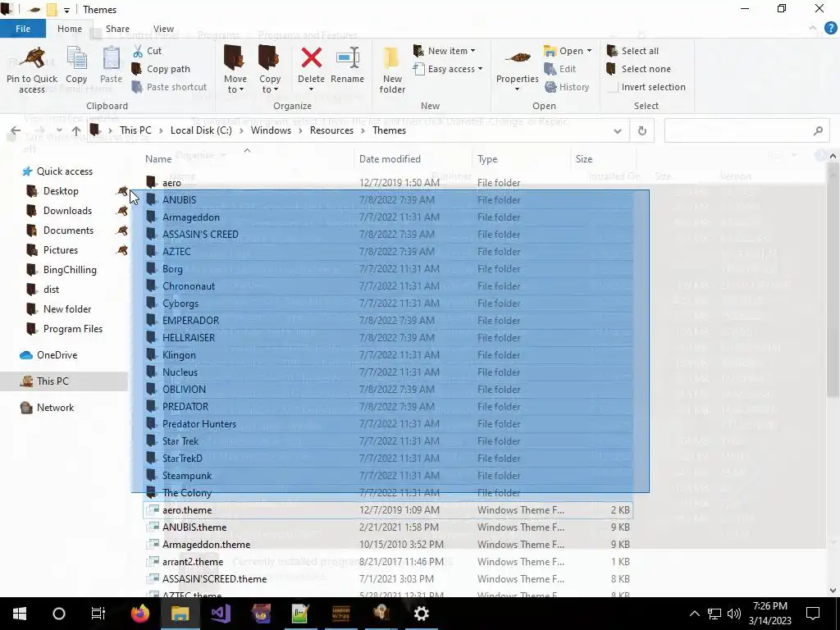This screenshot has height=630, width=840.
Task: Click Local Disk (C:) breadcrumb
Action: (201, 130)
